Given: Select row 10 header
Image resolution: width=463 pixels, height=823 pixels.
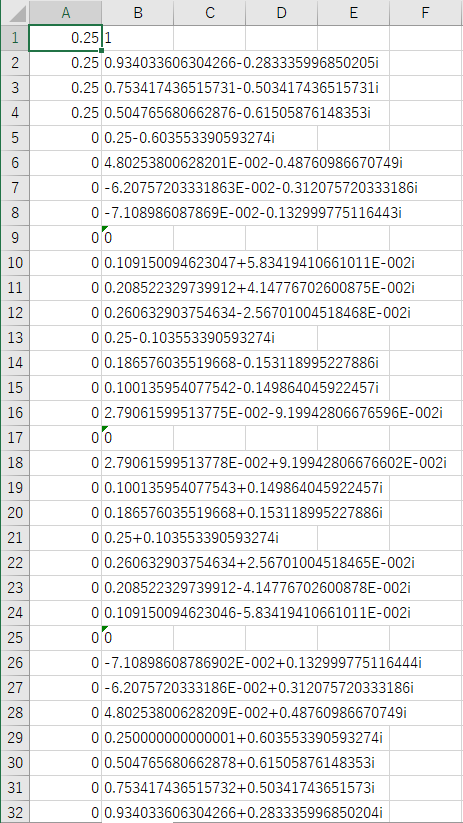Looking at the screenshot, I should (14, 263).
